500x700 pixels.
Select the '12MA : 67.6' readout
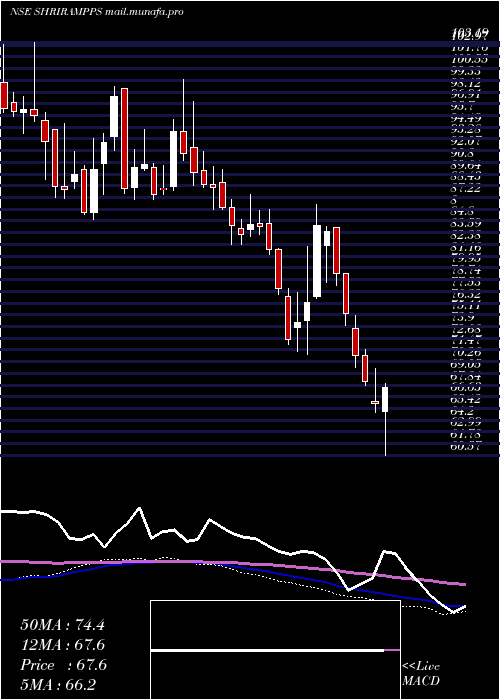point(63,645)
